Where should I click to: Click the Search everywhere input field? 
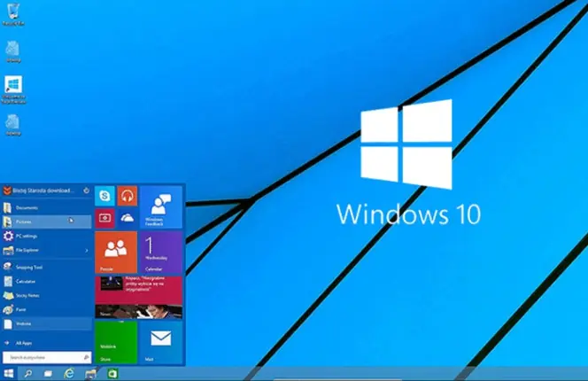coord(47,357)
